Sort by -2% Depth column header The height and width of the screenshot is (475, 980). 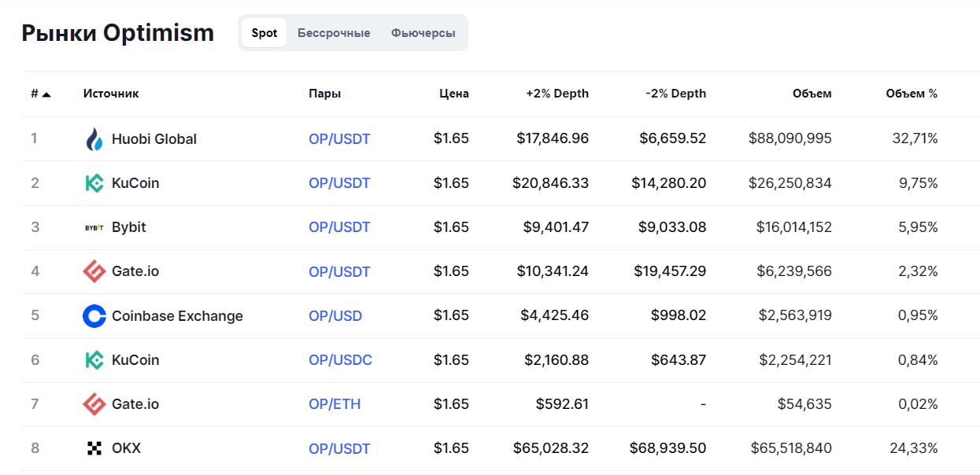click(675, 94)
